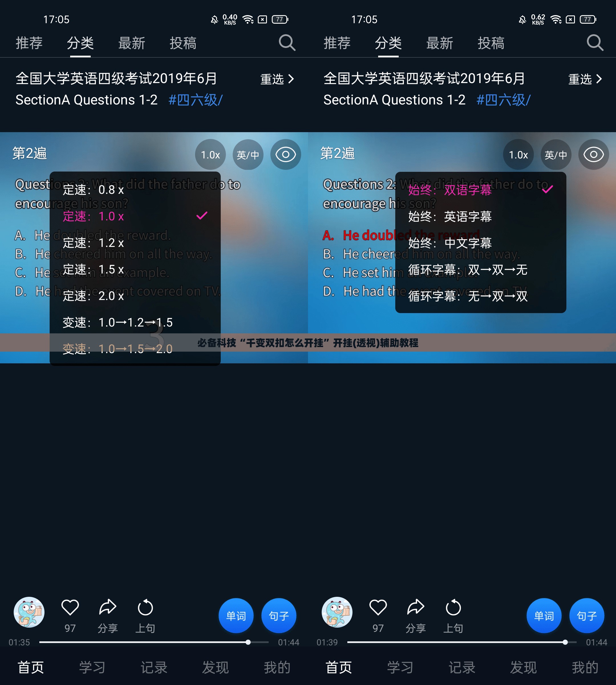The width and height of the screenshot is (616, 685).
Task: Switch to 投稿 tab on right screen
Action: (x=491, y=43)
